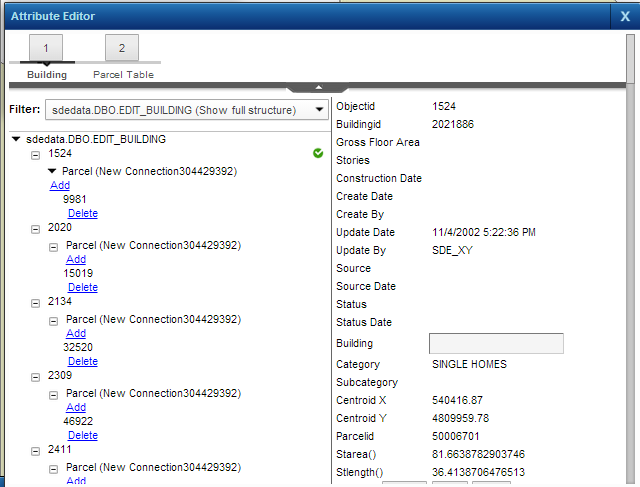The image size is (640, 487).
Task: Click Add link under building 2134
Action: 76,333
